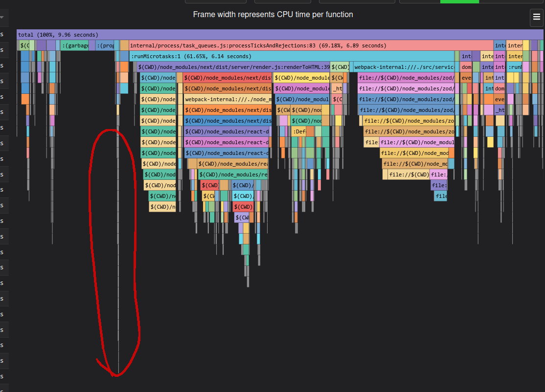Click the ':runl' frame at far right
The image size is (545, 392).
[x=514, y=67]
